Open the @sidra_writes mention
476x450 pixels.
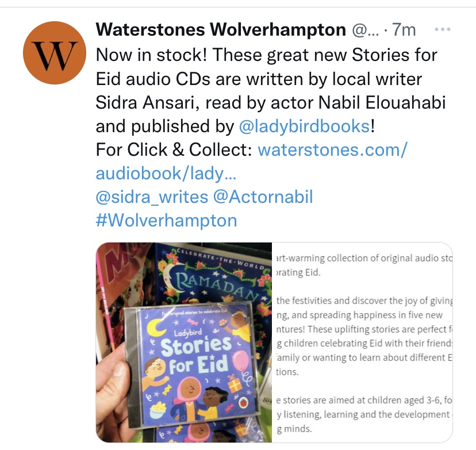[x=152, y=197]
